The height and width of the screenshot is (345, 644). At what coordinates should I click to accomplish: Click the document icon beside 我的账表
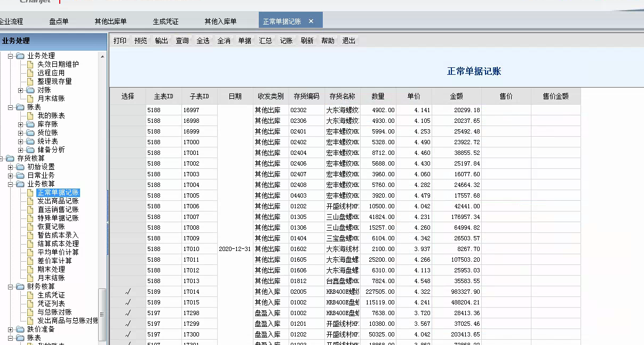tap(30, 115)
